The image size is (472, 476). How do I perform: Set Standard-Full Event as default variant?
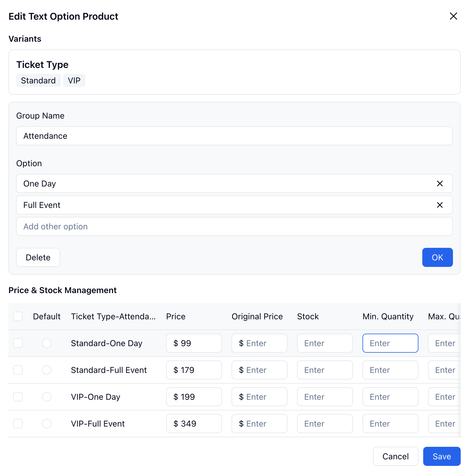click(x=47, y=370)
